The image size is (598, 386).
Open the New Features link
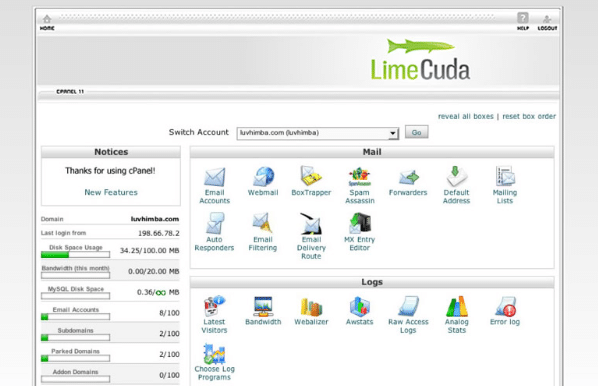(x=111, y=192)
